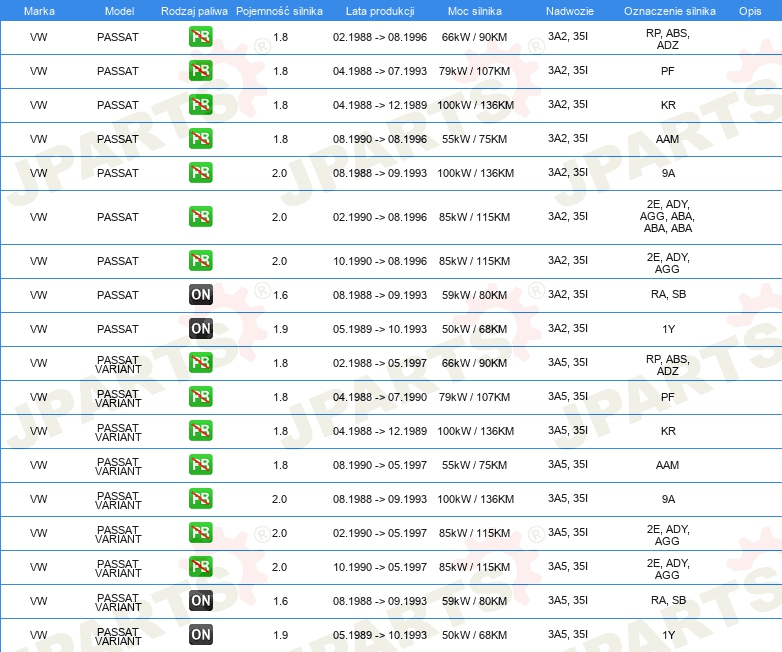This screenshot has width=782, height=652.
Task: Click 'AAM' engine code in PASSAT VARIANT row
Action: pyautogui.click(x=667, y=465)
